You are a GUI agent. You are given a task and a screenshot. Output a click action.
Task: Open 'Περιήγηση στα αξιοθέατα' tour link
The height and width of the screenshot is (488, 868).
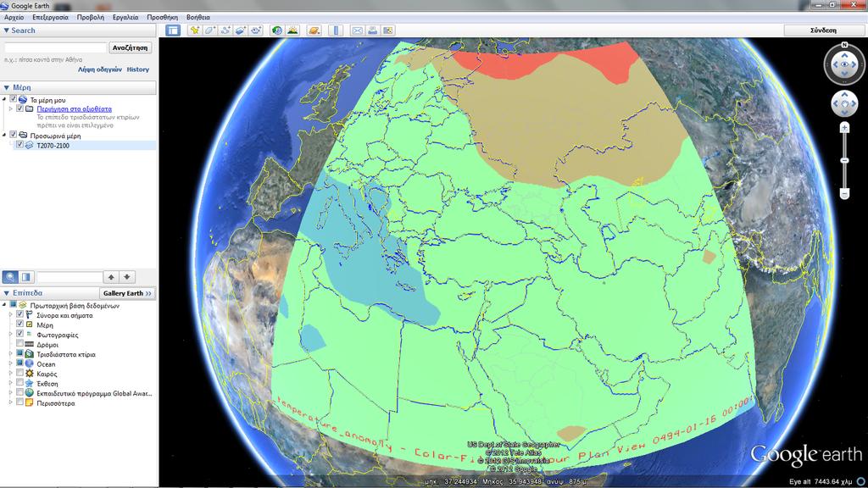(x=75, y=109)
